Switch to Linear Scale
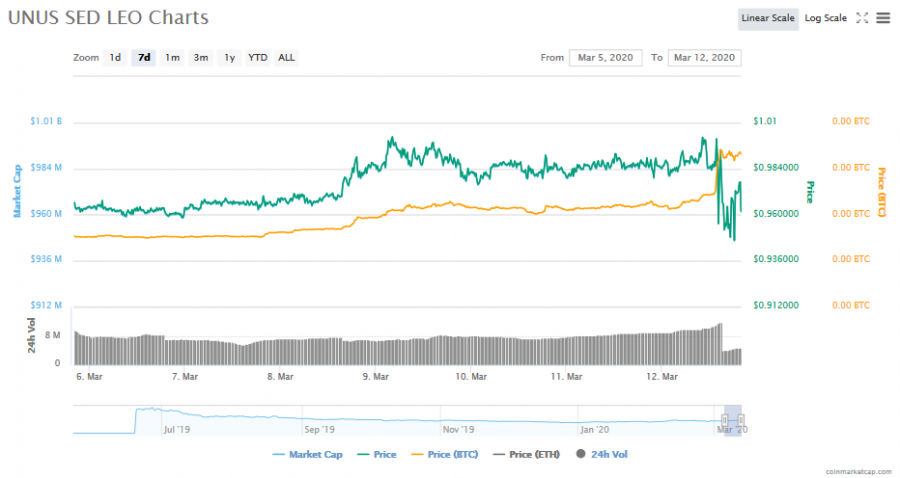This screenshot has width=900, height=478. click(767, 18)
